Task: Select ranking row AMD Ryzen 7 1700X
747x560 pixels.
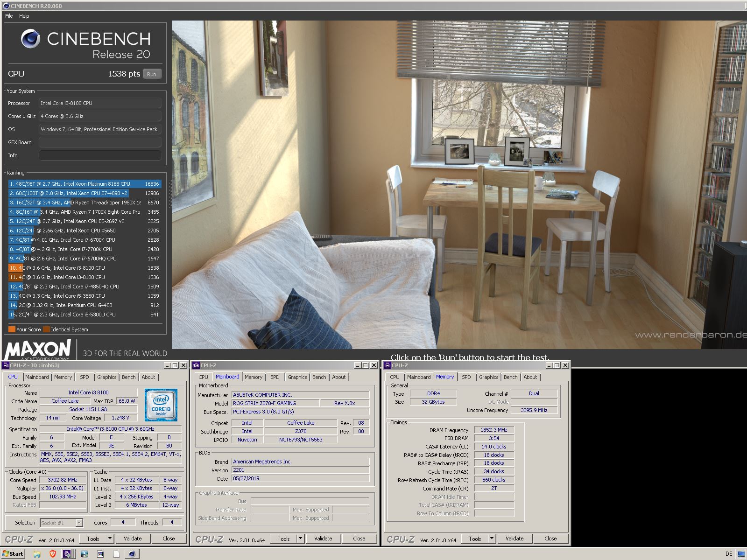Action: pos(85,212)
